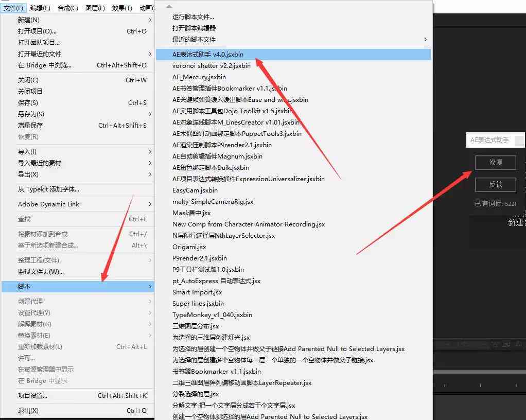
Task: Run AE木偶图钉动画绑定脚本PuppetTools3.jsxbin
Action: [x=293, y=134]
